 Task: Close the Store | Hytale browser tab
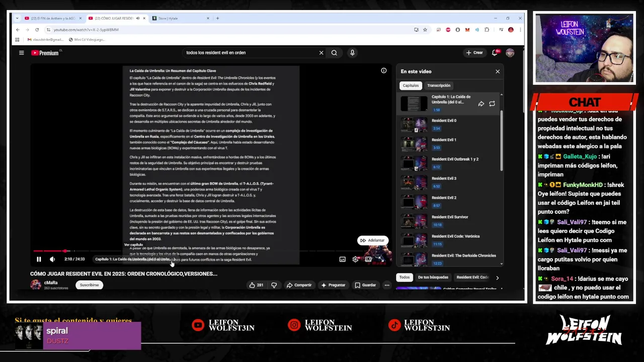(208, 19)
